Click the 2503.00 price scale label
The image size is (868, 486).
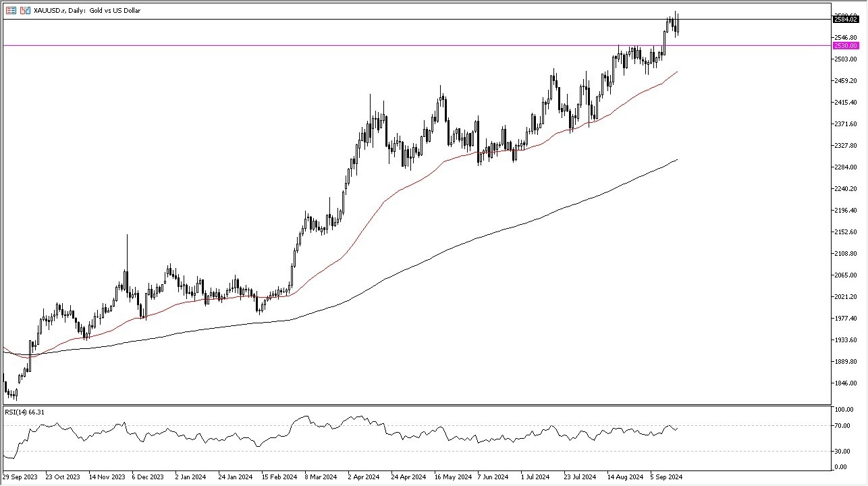846,59
